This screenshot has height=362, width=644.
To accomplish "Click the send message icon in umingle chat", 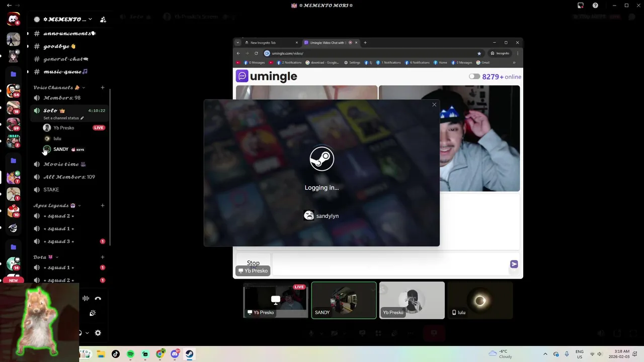I will pyautogui.click(x=514, y=264).
